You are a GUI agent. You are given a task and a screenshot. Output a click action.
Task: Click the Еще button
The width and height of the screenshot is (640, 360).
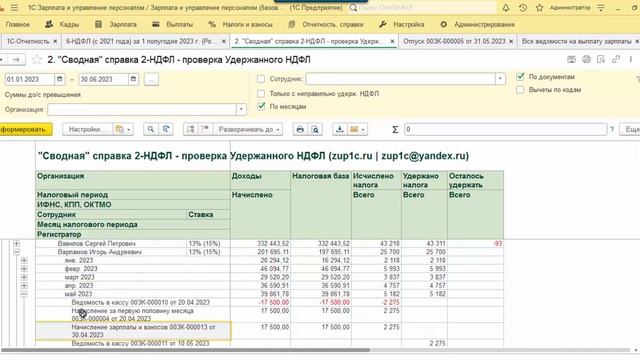tap(630, 129)
